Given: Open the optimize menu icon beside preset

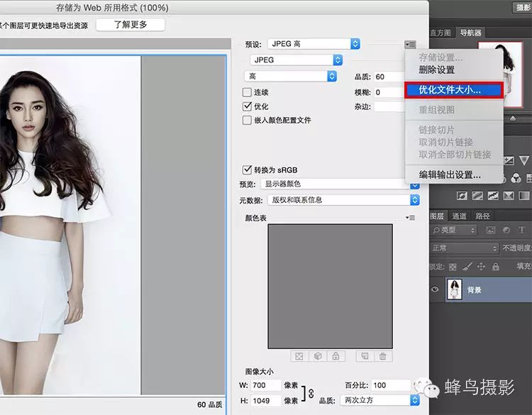Looking at the screenshot, I should (x=410, y=45).
